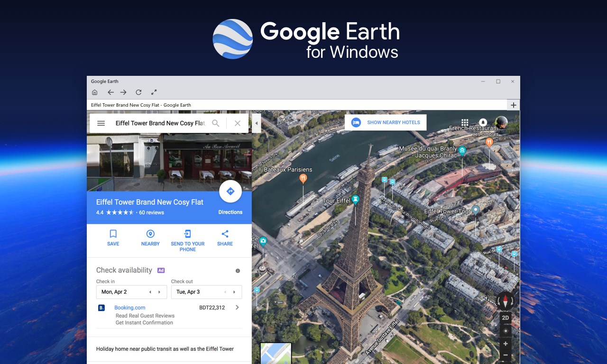This screenshot has width=607, height=364.
Task: Open a new tab with the plus button
Action: point(513,105)
